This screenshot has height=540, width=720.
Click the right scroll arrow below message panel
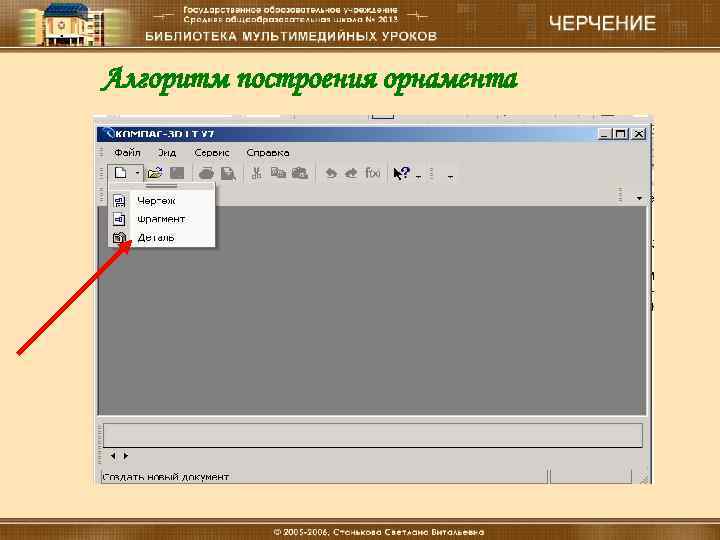click(x=125, y=456)
